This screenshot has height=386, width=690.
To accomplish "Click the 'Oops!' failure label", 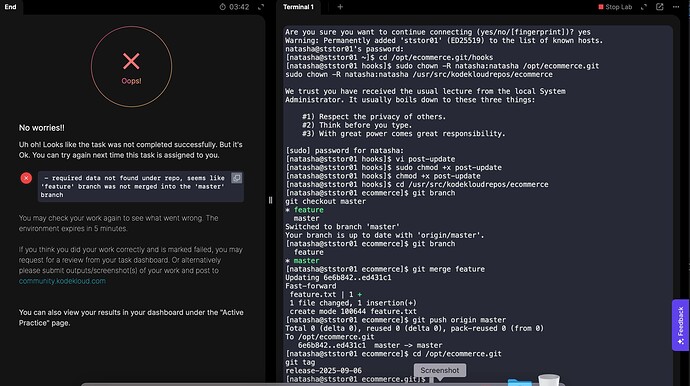I will tap(131, 81).
